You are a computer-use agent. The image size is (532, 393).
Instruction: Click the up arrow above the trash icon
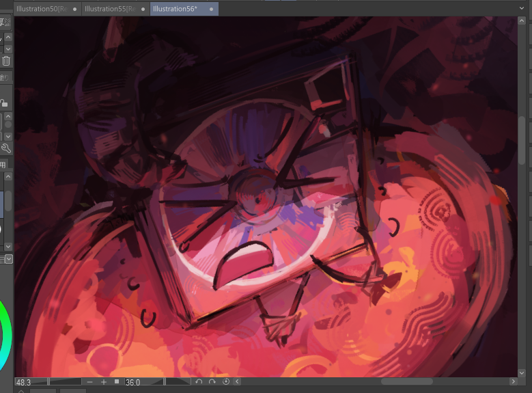(x=8, y=37)
